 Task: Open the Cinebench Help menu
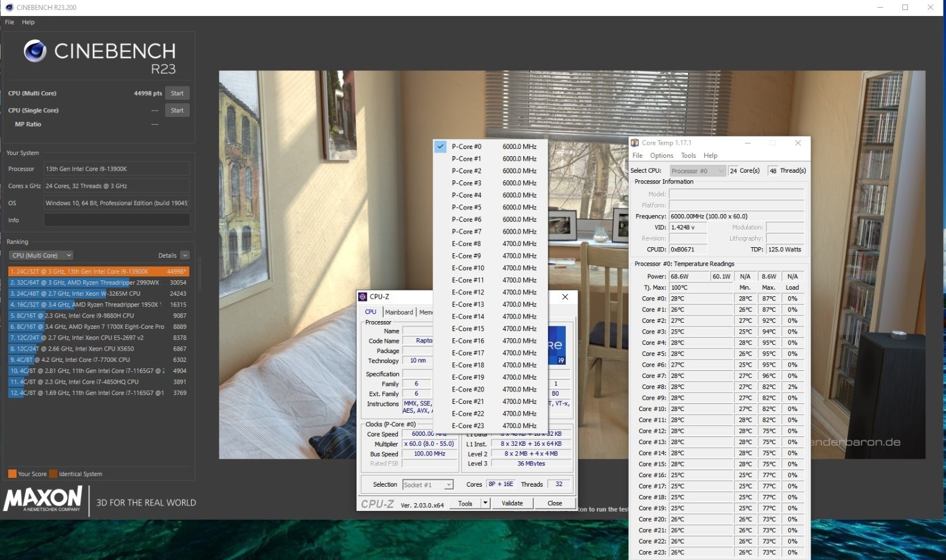28,22
